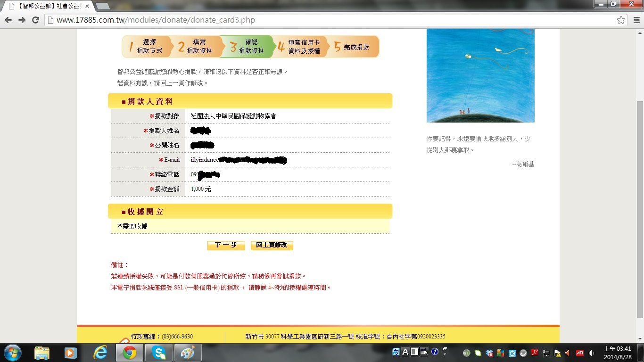Click the IME help question mark icon
Screen dimensions: 644x362
435,352
